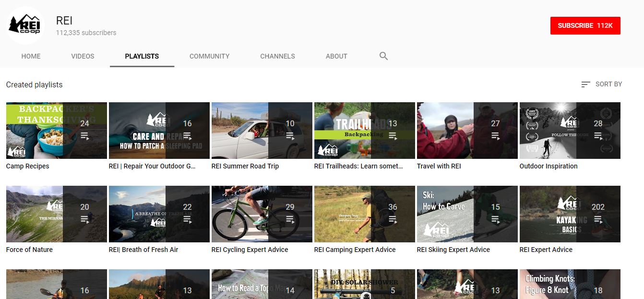
Task: Click the Ski: How to Carve thumbnail
Action: click(x=467, y=214)
